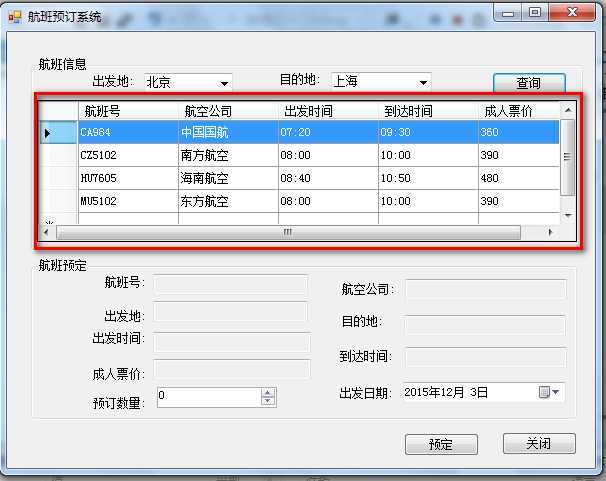606x481 pixels.
Task: Click the 航班号 column header
Action: [128, 111]
